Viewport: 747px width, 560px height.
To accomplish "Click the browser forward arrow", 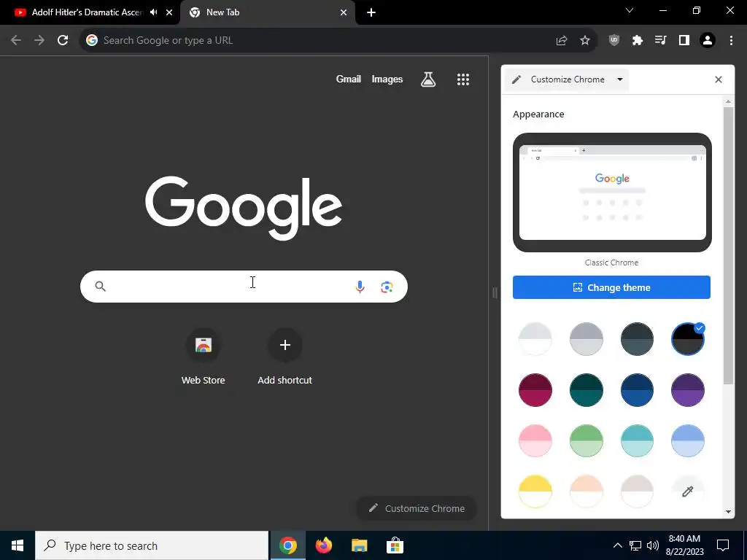I will (x=39, y=40).
